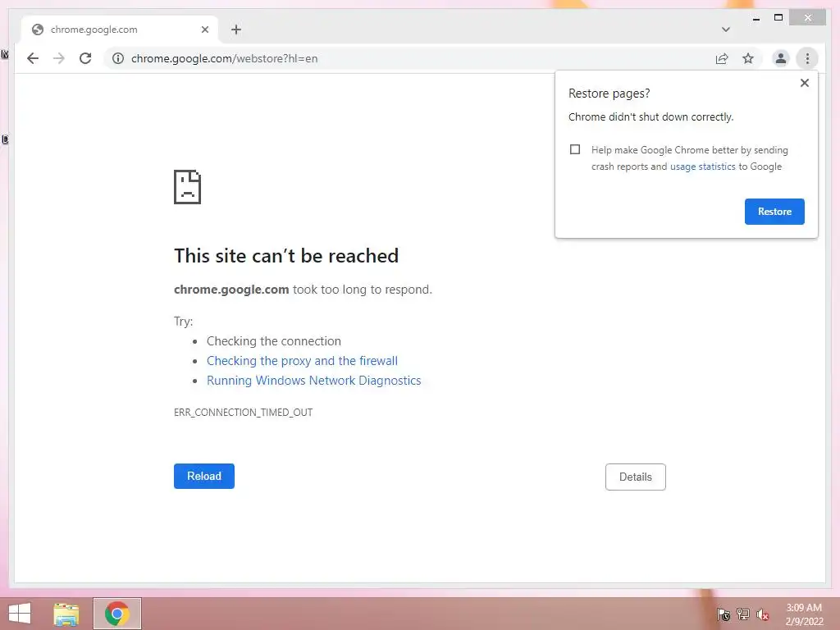The height and width of the screenshot is (630, 840).
Task: Minimize the Chrome window
Action: click(756, 18)
